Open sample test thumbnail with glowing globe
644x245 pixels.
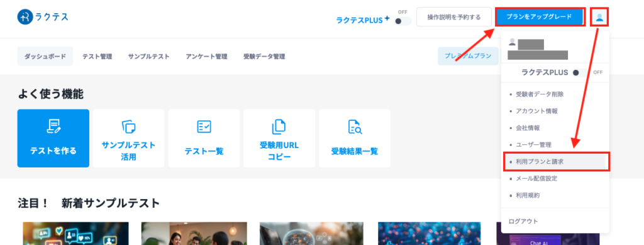click(x=312, y=234)
